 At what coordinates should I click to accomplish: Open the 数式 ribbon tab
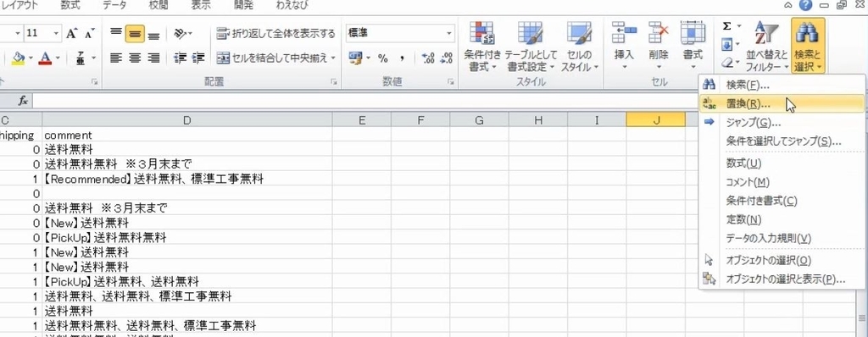(x=70, y=6)
